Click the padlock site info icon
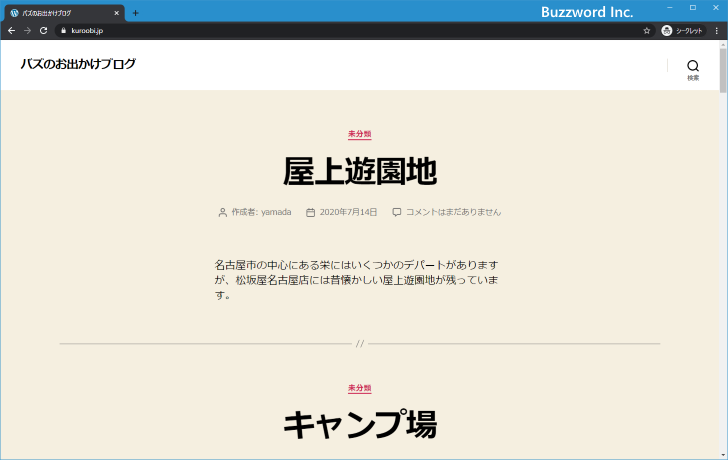Screen dimensions: 728x460 click(64, 31)
